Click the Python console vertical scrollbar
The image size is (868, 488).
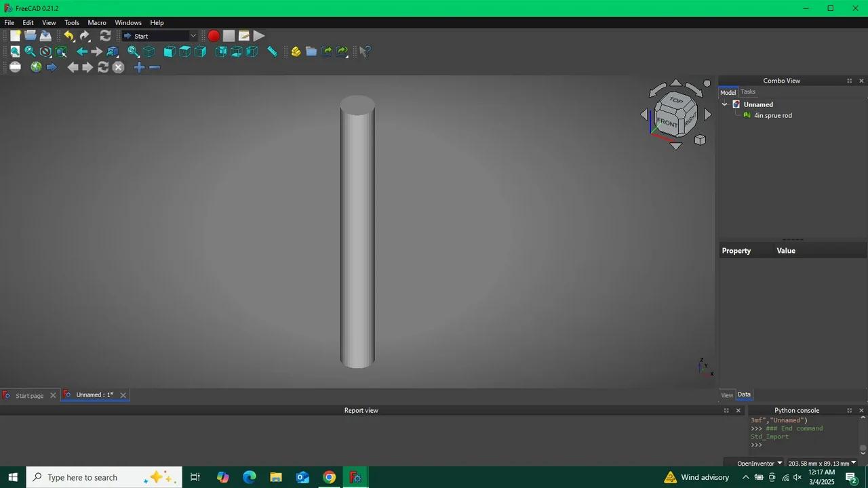click(863, 434)
